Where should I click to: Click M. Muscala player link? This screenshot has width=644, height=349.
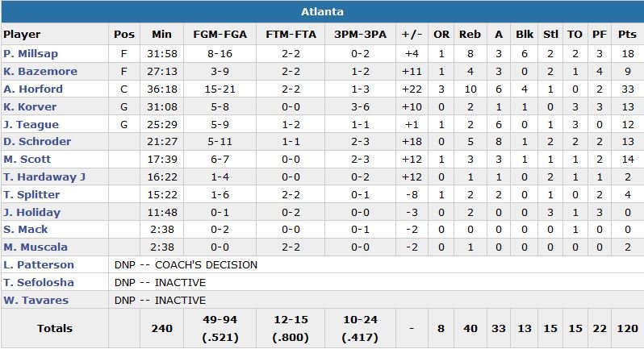(x=35, y=247)
